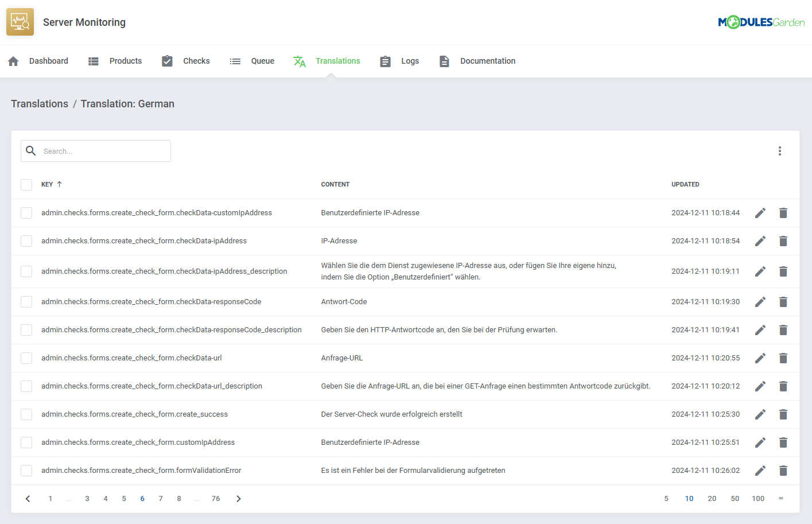Open the Logs icon

click(x=385, y=60)
